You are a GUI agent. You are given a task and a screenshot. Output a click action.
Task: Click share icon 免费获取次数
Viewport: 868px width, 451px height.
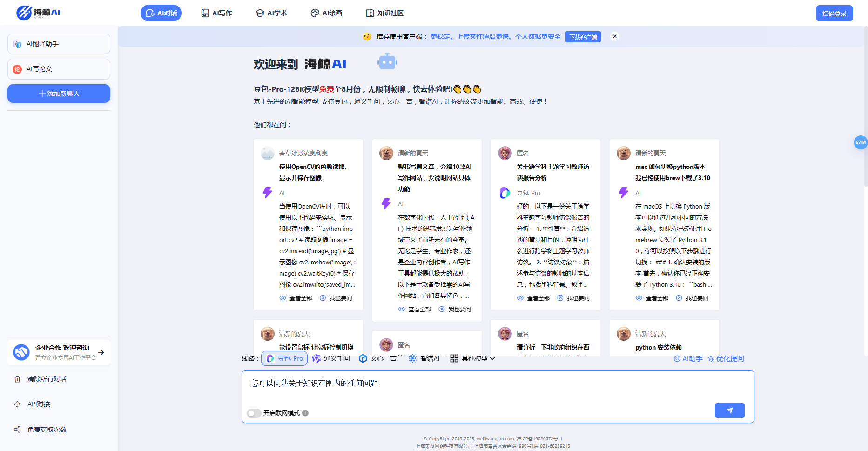pyautogui.click(x=17, y=430)
